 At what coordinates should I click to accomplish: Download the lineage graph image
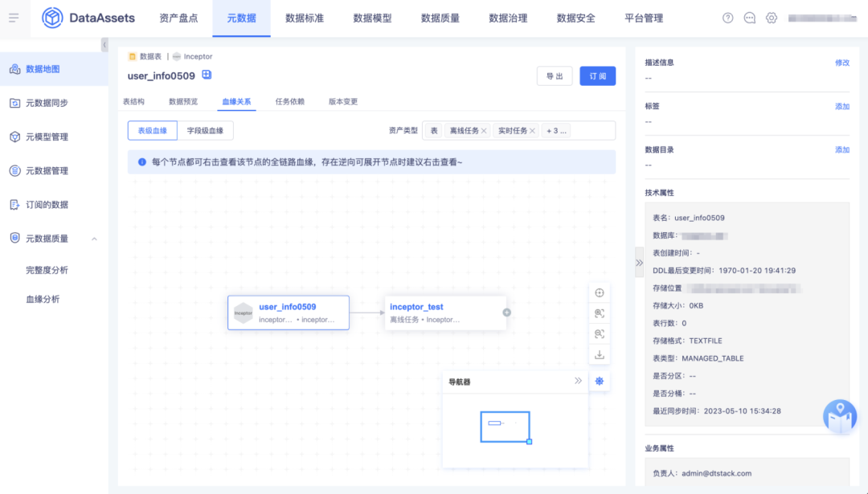click(599, 354)
